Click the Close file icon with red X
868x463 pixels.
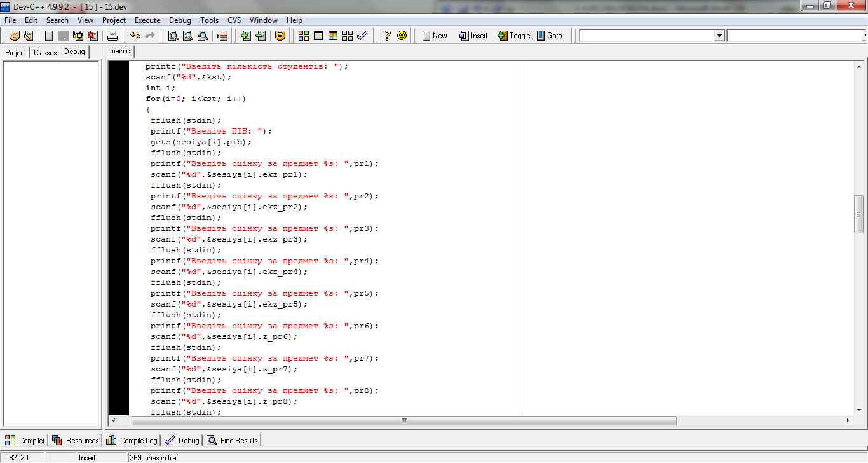click(x=93, y=36)
